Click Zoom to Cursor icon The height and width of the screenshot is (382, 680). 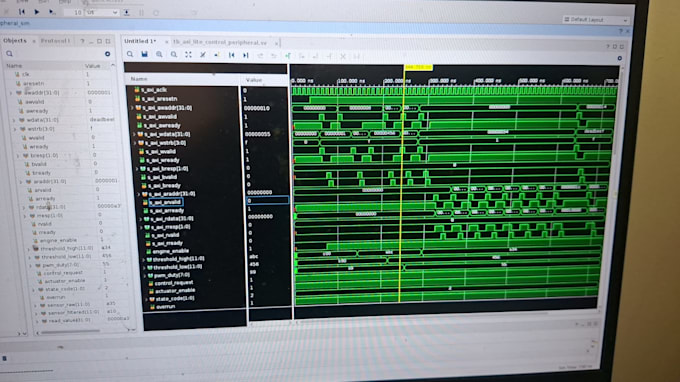click(203, 55)
